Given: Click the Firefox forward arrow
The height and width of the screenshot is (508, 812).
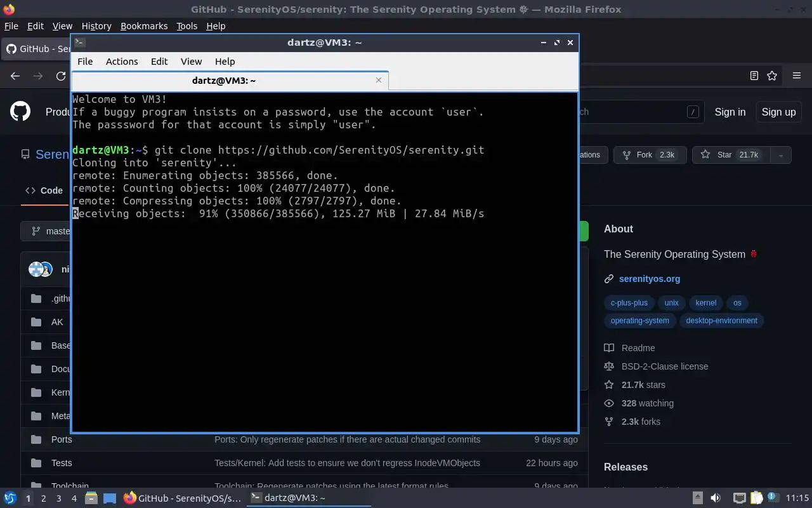Looking at the screenshot, I should pyautogui.click(x=38, y=76).
